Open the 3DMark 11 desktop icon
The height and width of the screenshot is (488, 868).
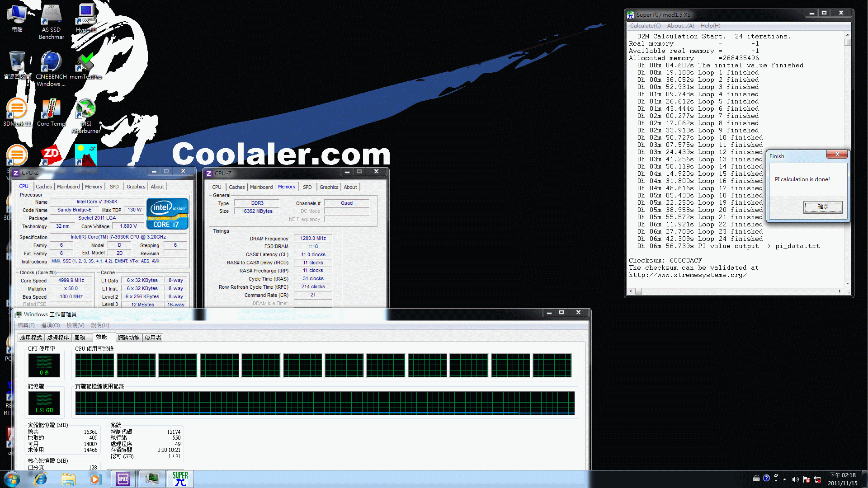coord(17,112)
